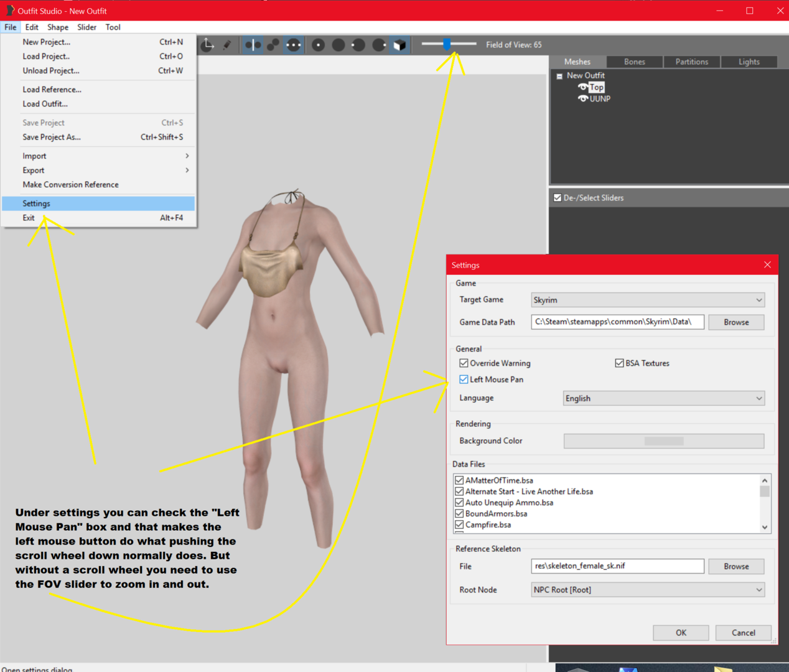Click Outfit Studio app icon in title bar
789x672 pixels.
tap(9, 11)
